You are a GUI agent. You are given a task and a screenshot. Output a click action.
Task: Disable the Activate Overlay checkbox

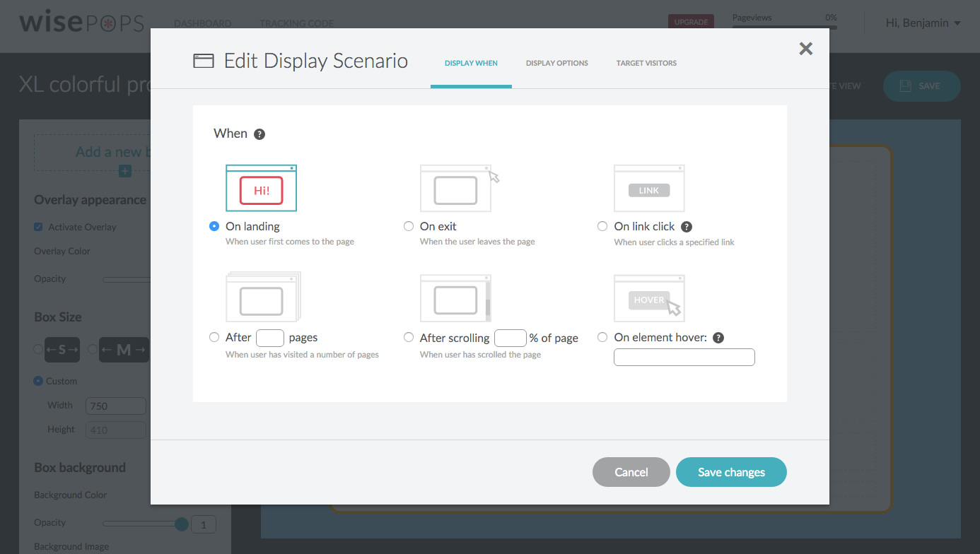(x=37, y=226)
